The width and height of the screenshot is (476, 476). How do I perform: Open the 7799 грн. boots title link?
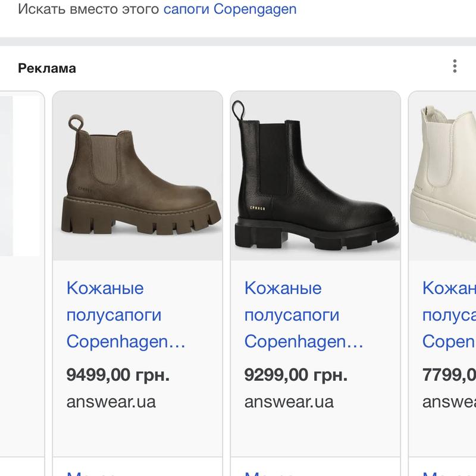click(x=449, y=315)
